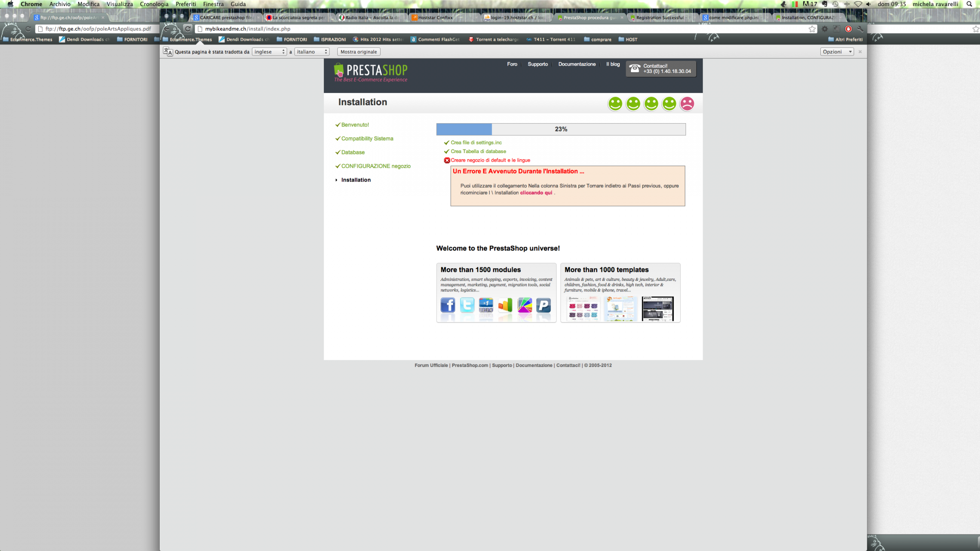Click the red sad smiley step icon
The image size is (980, 551).
[x=687, y=104]
